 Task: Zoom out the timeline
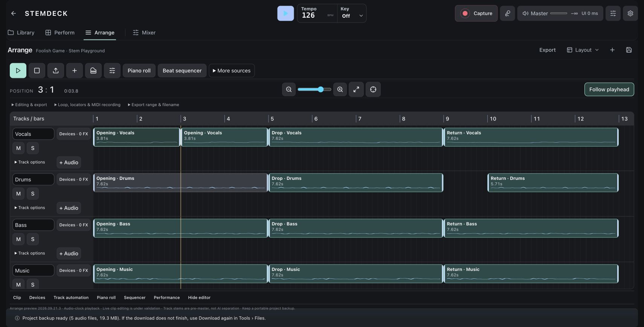pos(289,90)
